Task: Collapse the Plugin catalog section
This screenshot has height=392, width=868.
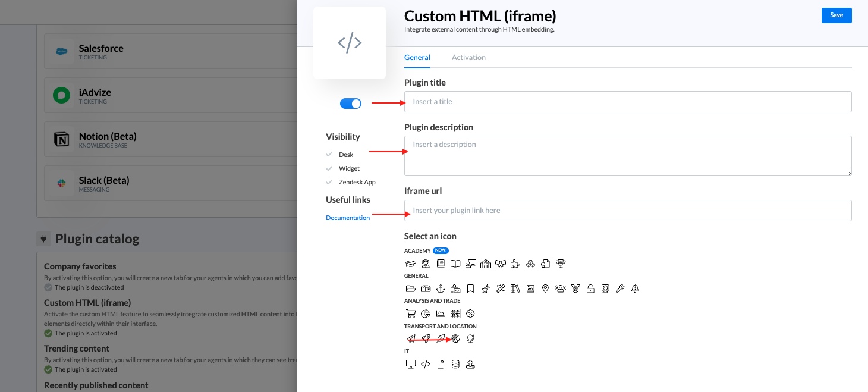Action: coord(43,239)
